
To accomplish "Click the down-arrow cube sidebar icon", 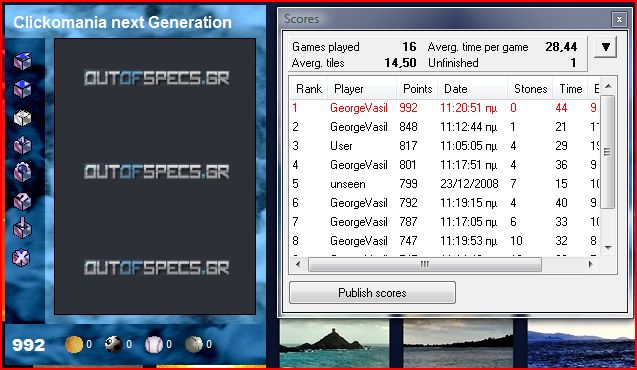I will pos(22,229).
